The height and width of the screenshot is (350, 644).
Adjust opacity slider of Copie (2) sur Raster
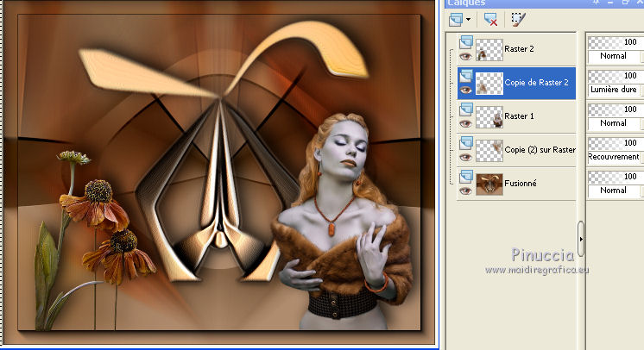click(x=615, y=143)
